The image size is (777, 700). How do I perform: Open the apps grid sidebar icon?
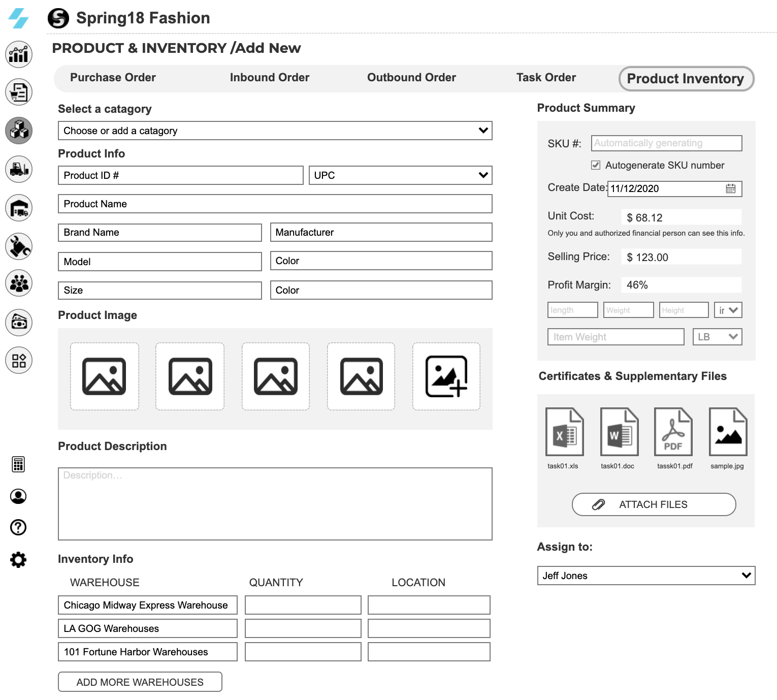pyautogui.click(x=19, y=361)
